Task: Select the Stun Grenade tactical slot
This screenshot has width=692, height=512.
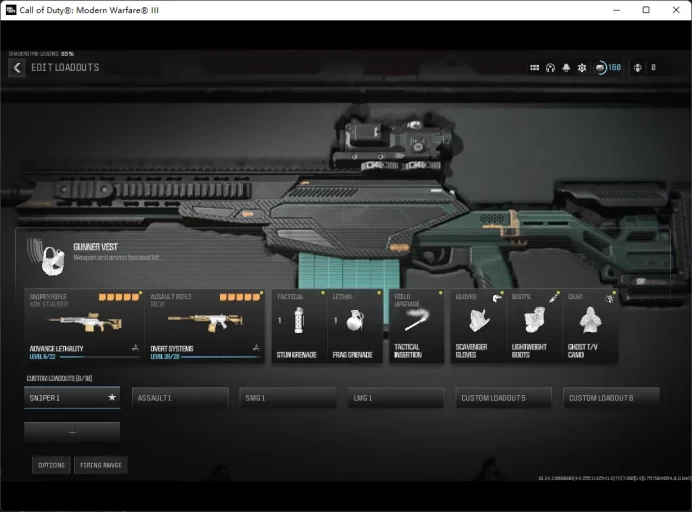Action: tap(299, 326)
